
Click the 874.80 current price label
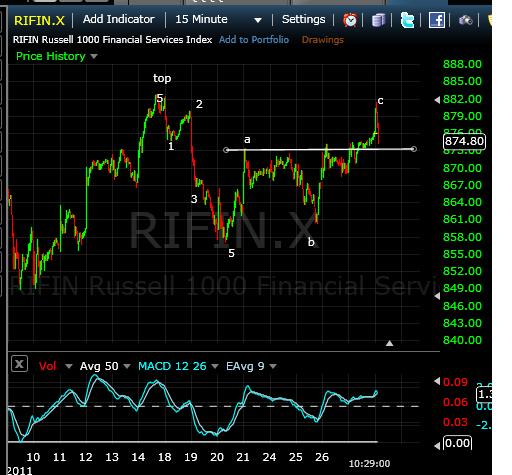coord(464,141)
